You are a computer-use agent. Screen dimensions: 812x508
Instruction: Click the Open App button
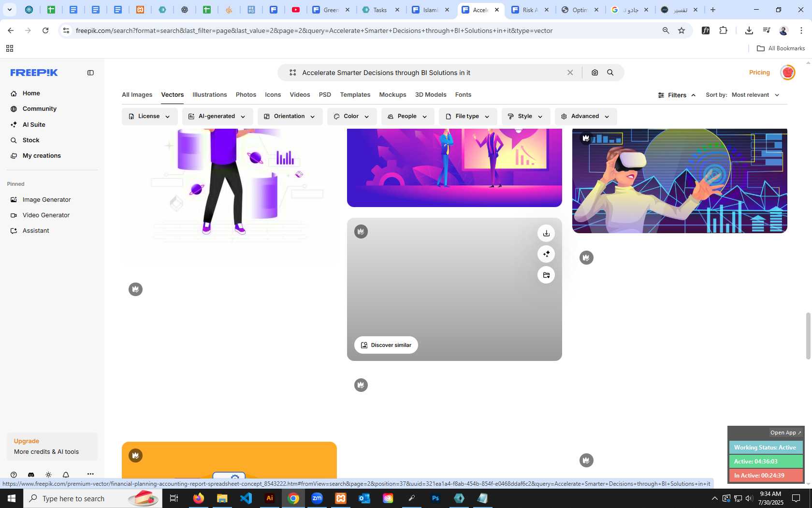click(785, 433)
